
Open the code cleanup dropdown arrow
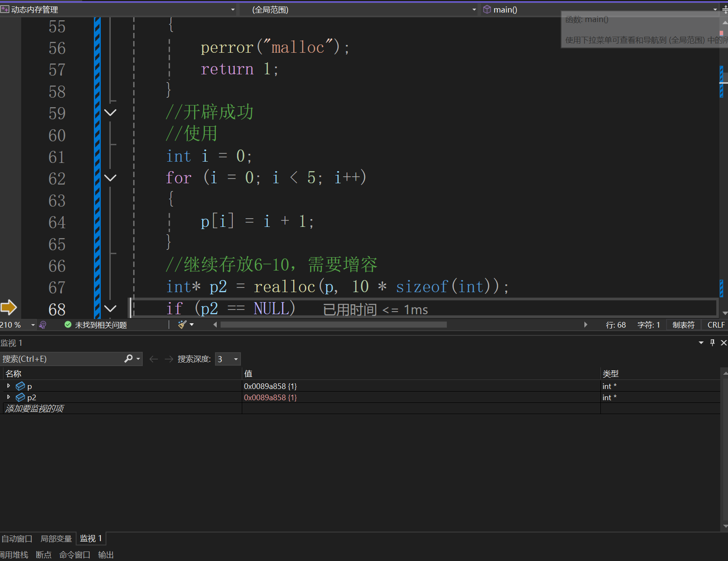(x=192, y=325)
